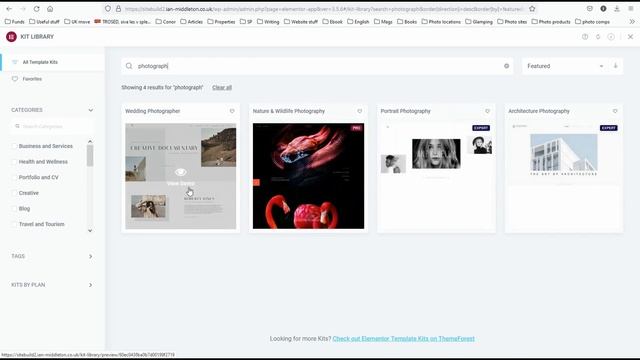The width and height of the screenshot is (640, 360).
Task: Click the browser back arrow
Action: coord(9,9)
